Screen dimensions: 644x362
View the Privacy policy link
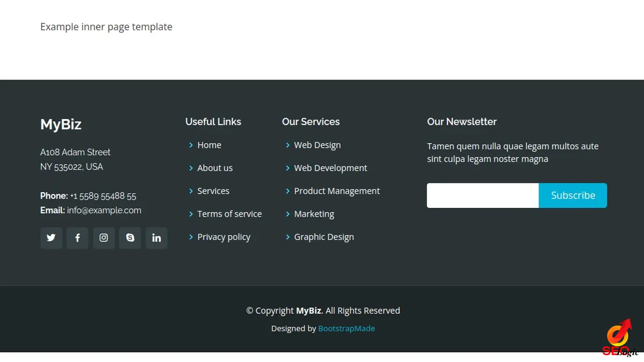223,237
